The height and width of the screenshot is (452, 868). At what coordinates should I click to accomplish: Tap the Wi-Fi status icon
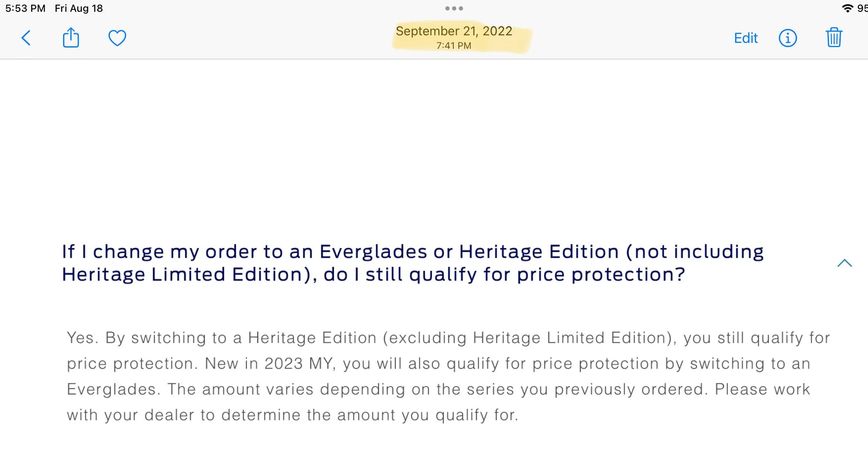click(x=847, y=8)
